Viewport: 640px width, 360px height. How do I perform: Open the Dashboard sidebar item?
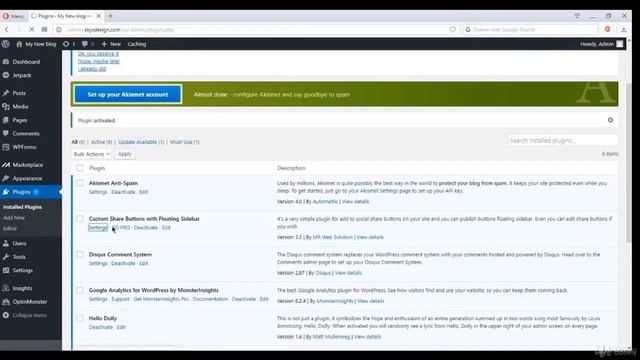tap(26, 62)
